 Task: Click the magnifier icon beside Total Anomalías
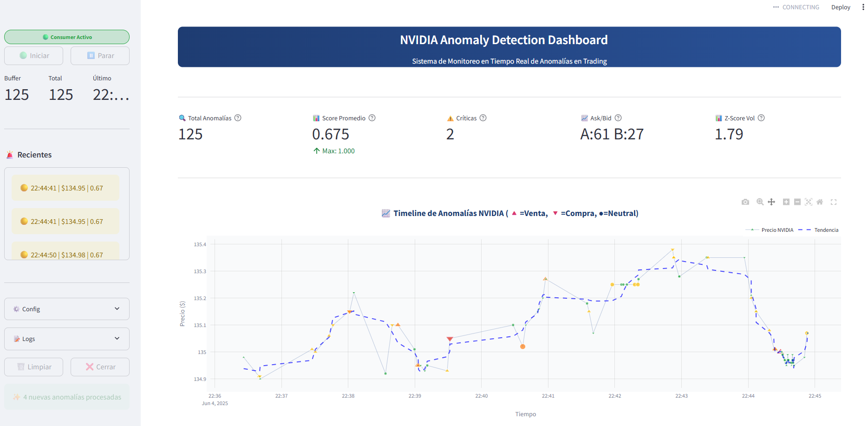[x=182, y=118]
